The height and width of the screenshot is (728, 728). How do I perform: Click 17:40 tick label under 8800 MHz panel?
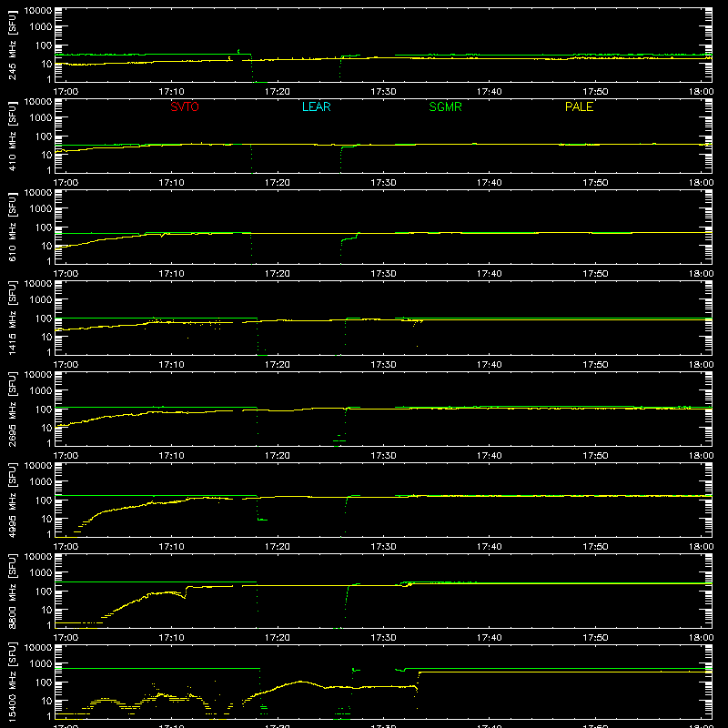point(490,638)
